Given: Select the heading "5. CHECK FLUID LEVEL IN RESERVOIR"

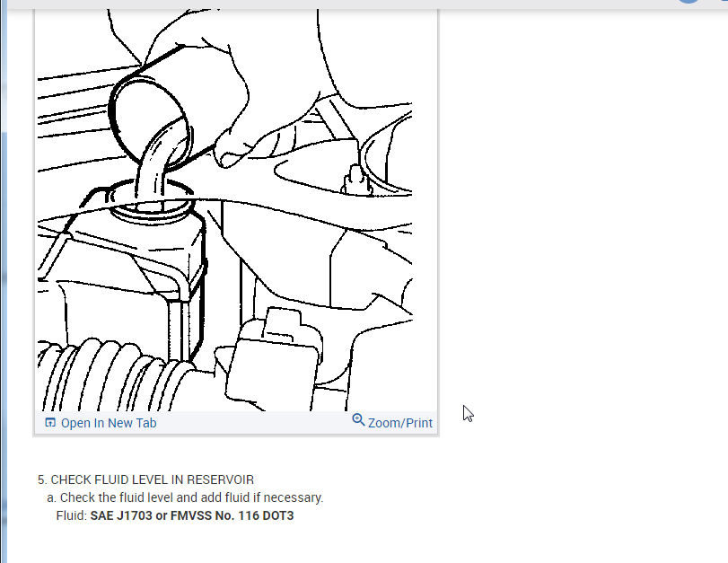Looking at the screenshot, I should tap(145, 479).
